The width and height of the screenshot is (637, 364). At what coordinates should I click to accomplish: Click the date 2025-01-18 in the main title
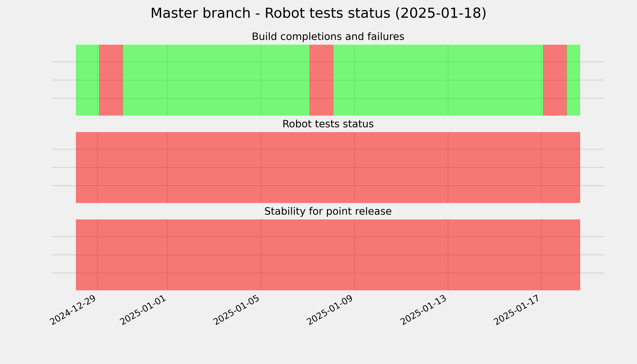(x=440, y=13)
